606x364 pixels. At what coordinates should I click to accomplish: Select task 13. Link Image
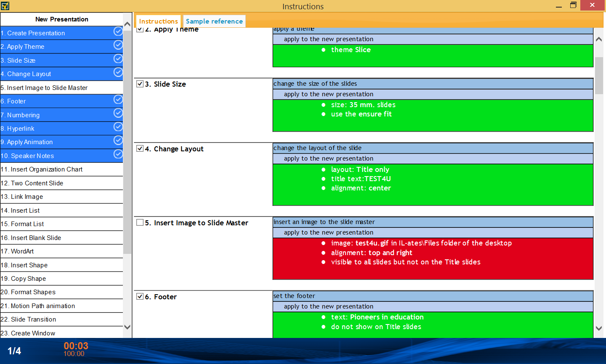[x=61, y=196]
